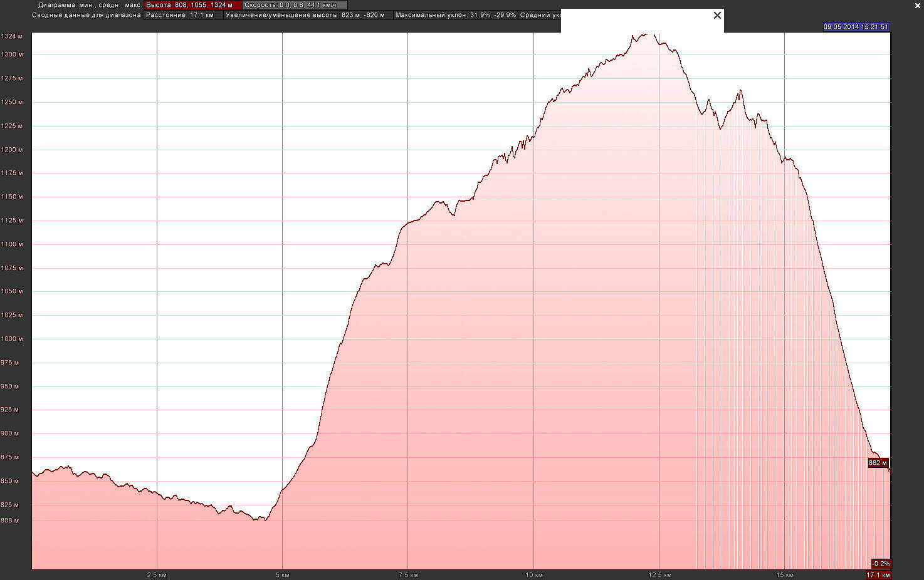This screenshot has width=924, height=580.
Task: Click the -0.2% slope indicator label
Action: click(x=881, y=564)
